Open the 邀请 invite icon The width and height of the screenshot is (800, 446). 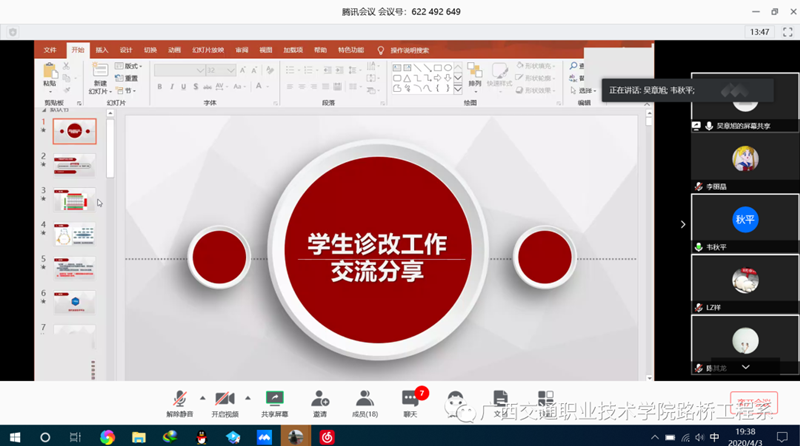pyautogui.click(x=320, y=399)
